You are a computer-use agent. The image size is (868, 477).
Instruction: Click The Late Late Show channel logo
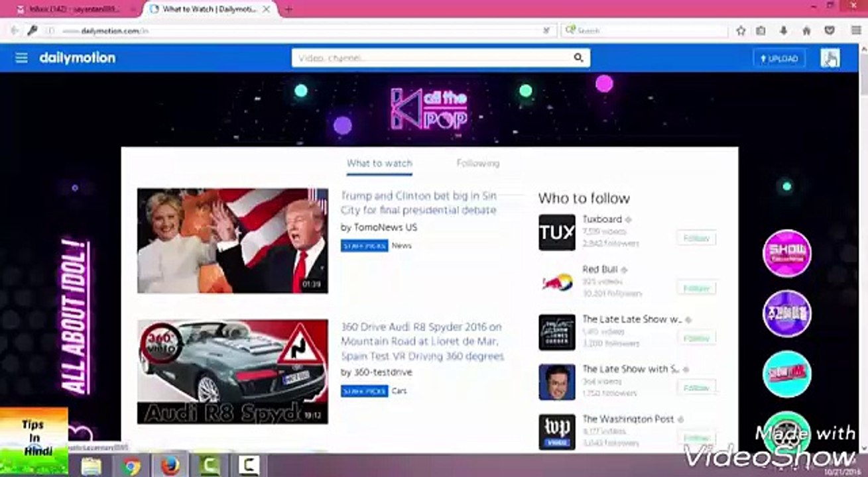557,333
